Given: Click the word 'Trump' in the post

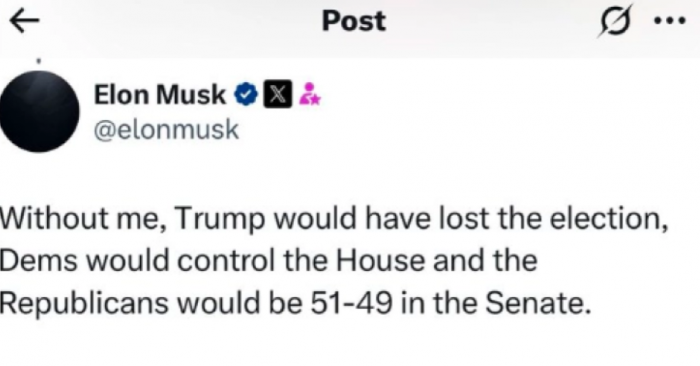Looking at the screenshot, I should (x=220, y=220).
